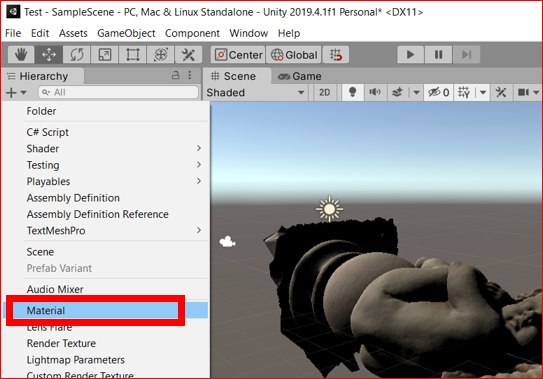Open the grid settings dropdown arrow
The height and width of the screenshot is (379, 543).
pyautogui.click(x=483, y=92)
